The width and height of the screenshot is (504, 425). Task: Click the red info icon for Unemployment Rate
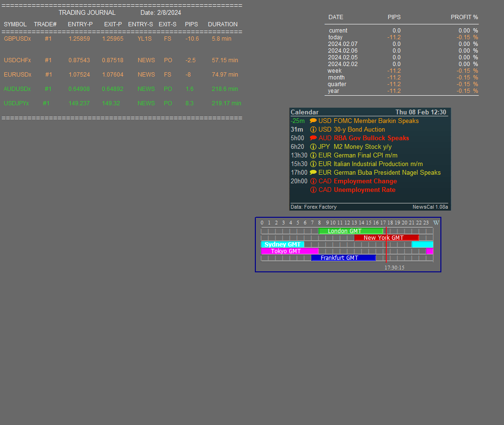click(x=313, y=190)
